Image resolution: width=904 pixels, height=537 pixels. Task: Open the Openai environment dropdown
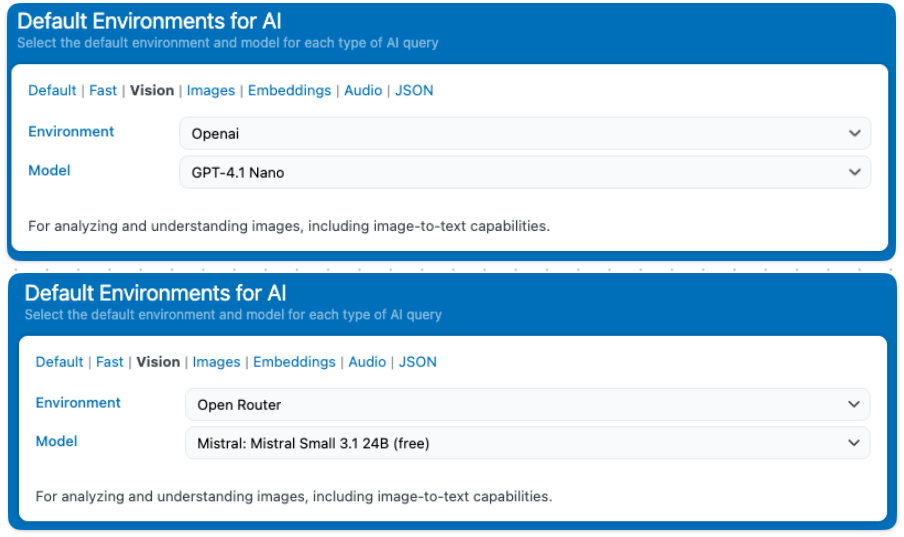click(x=524, y=133)
